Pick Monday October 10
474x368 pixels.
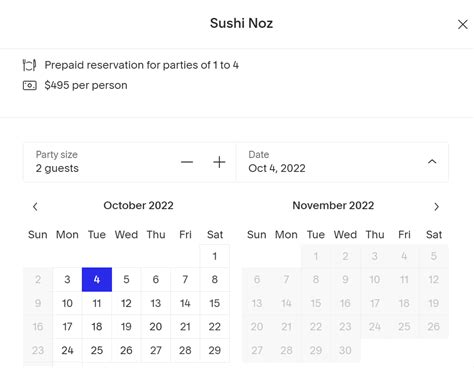pos(67,303)
